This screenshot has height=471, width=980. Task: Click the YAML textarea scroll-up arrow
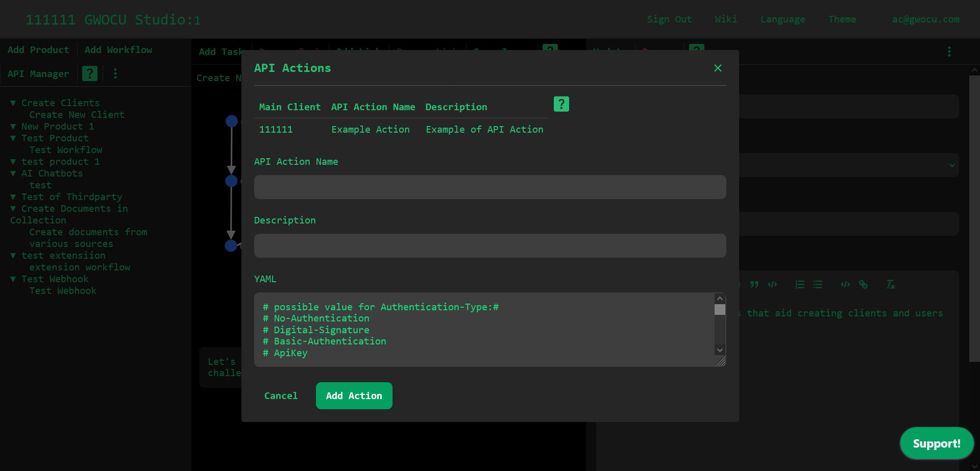click(x=720, y=299)
